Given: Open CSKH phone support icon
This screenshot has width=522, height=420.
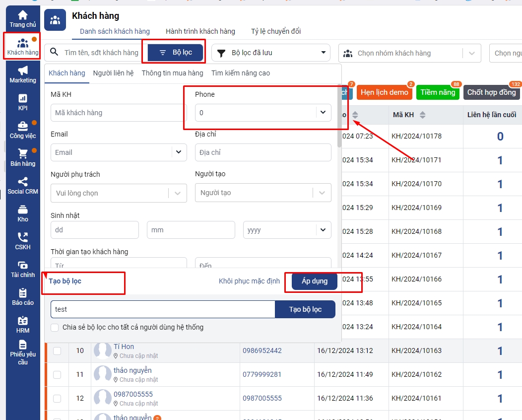Looking at the screenshot, I should 23,238.
